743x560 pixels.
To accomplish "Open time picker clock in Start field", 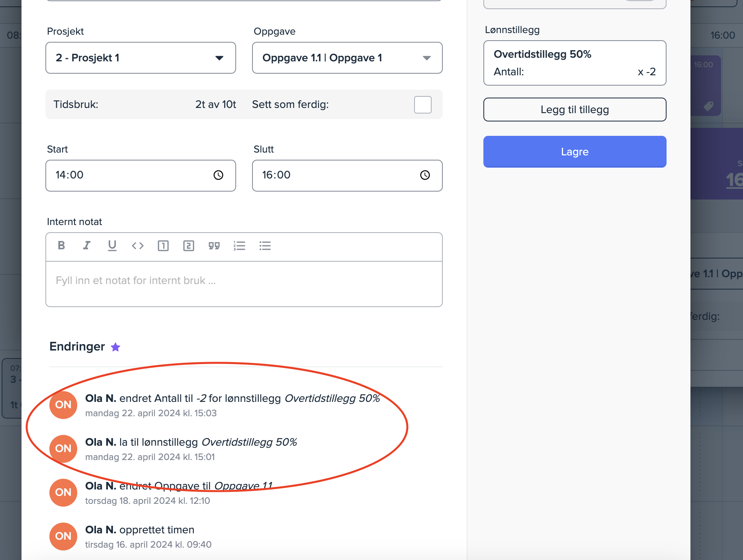I will point(218,175).
